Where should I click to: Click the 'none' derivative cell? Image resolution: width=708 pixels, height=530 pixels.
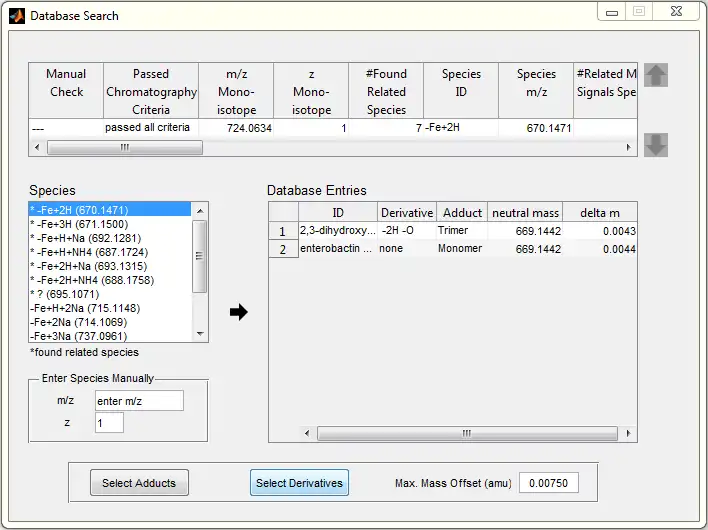coord(407,248)
